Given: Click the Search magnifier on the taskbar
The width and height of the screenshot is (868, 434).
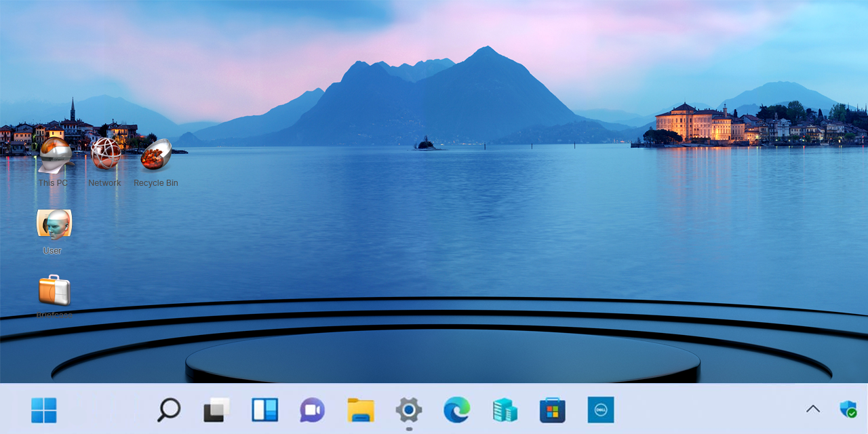Looking at the screenshot, I should 169,410.
